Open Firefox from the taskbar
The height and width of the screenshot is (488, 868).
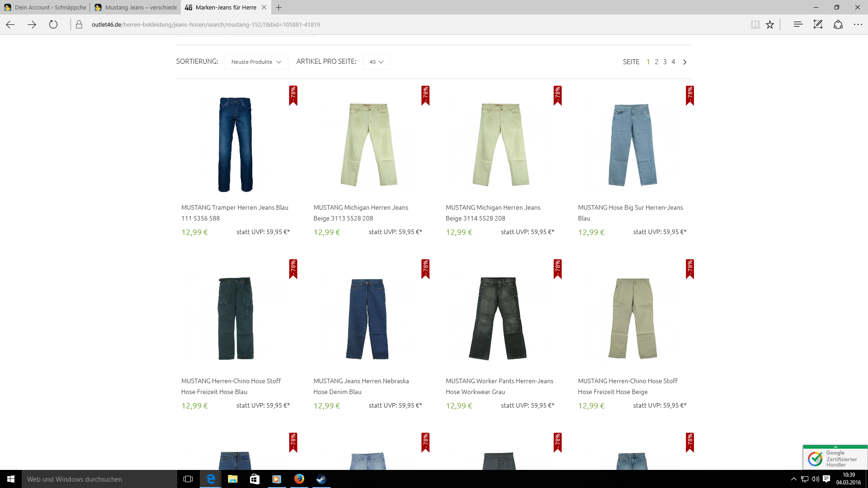click(299, 479)
